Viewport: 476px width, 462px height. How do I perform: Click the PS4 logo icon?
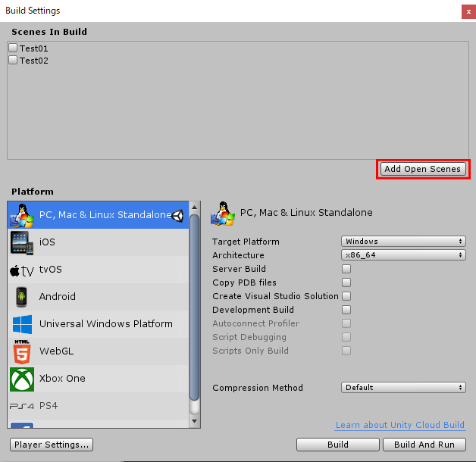[x=22, y=406]
